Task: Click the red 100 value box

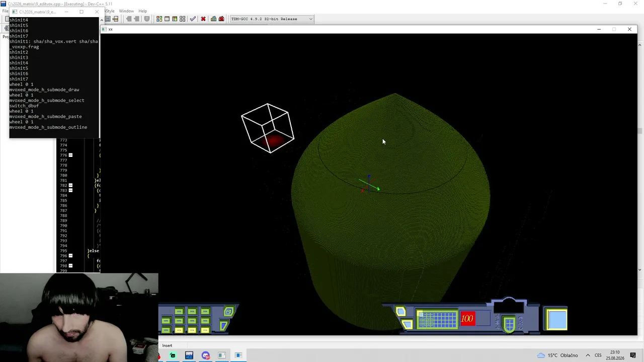Action: point(467,318)
